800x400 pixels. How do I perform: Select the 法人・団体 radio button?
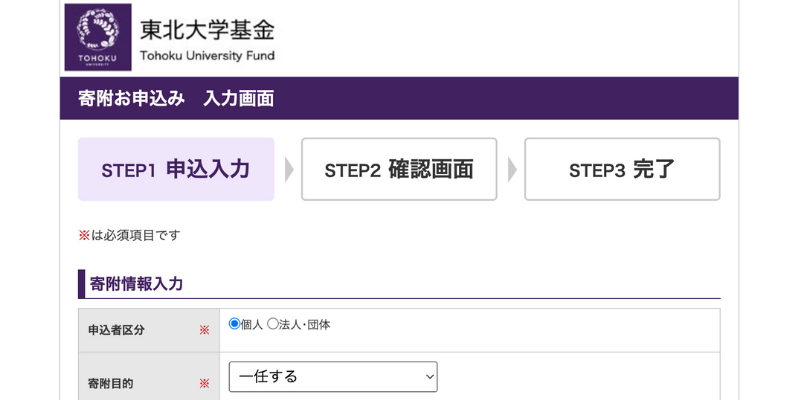tap(273, 324)
